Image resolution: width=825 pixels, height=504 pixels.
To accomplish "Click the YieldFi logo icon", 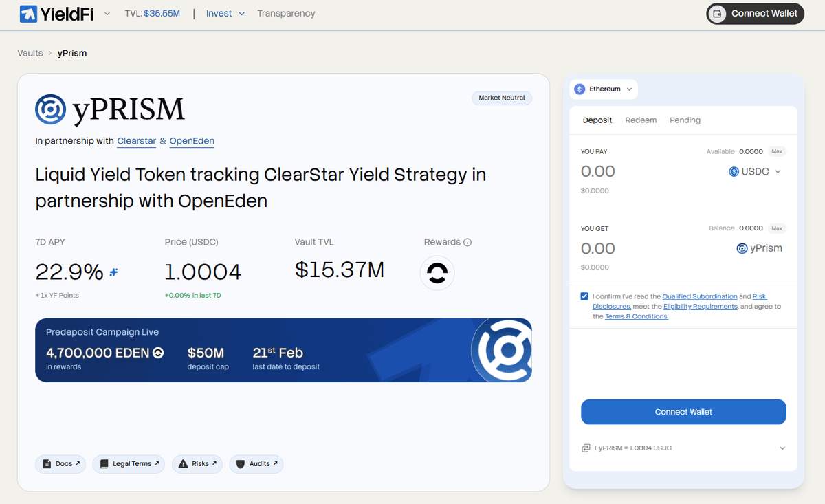I will point(28,14).
